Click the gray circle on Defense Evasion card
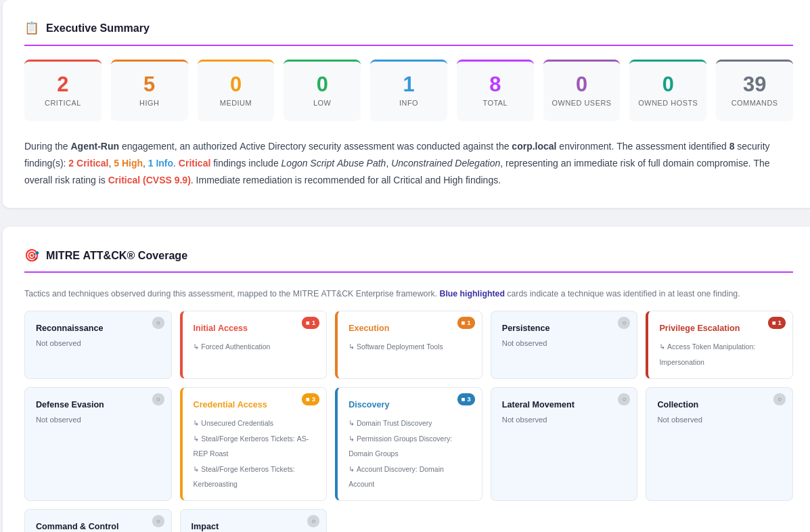This screenshot has width=810, height=532. [158, 399]
